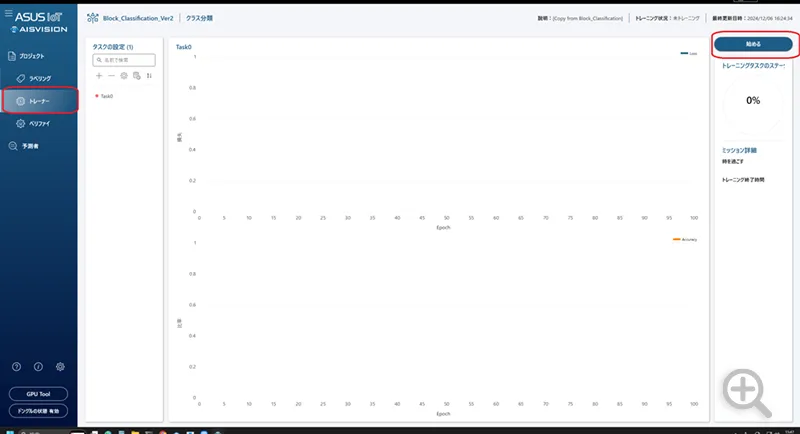Image resolution: width=800 pixels, height=434 pixels.
Task: Click the クラス分類 label in header
Action: (x=199, y=18)
